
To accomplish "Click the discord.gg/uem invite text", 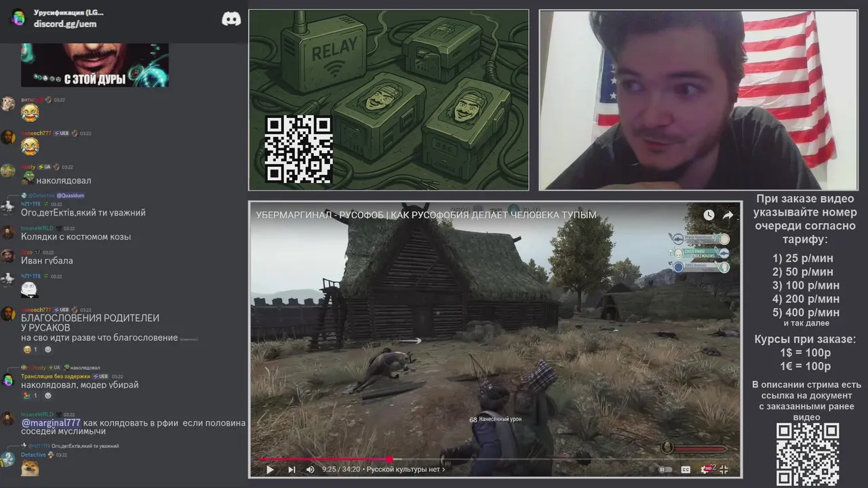I will click(65, 24).
